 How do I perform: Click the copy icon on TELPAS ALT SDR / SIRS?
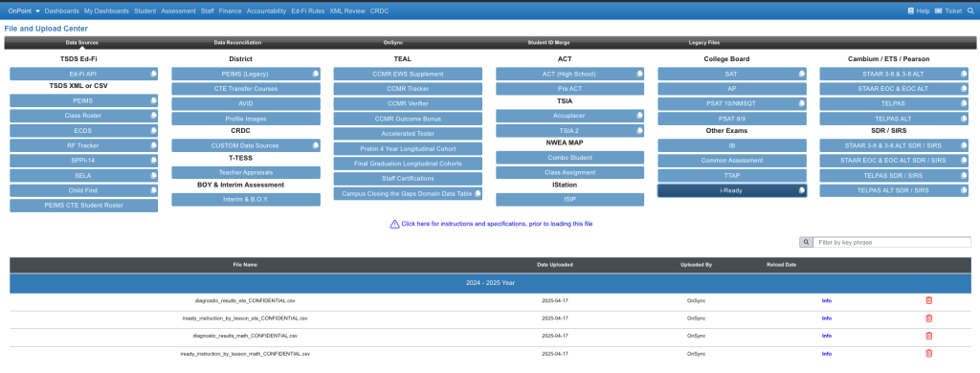point(964,190)
